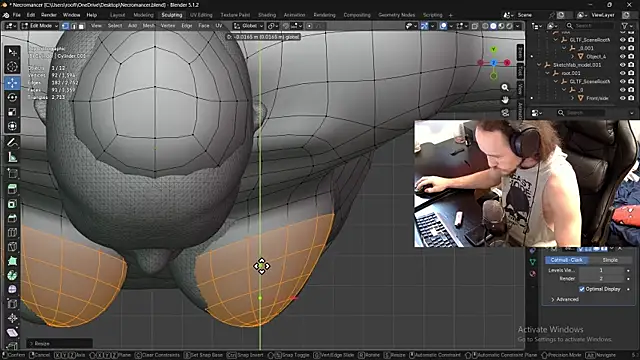
Task: Select the Extrude Region tool
Action: [12, 189]
